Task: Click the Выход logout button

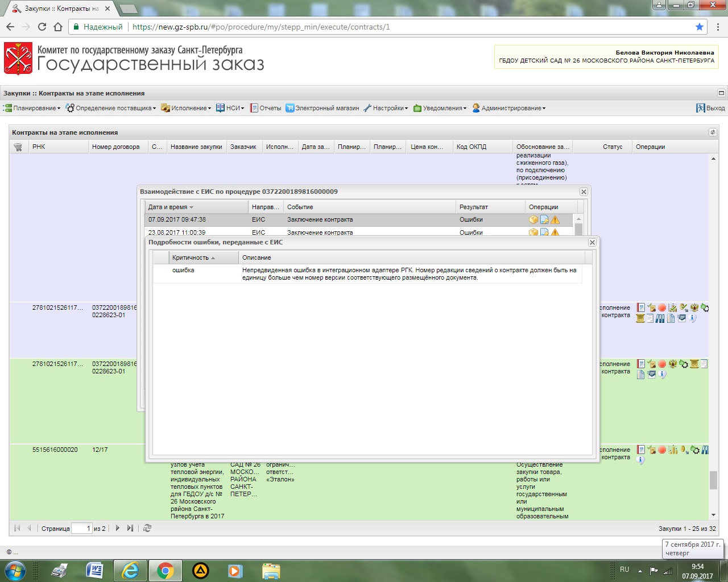Action: coord(710,108)
